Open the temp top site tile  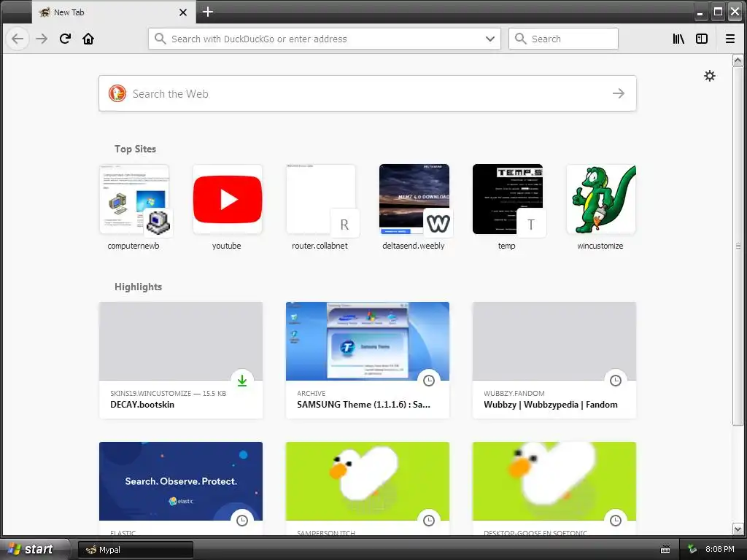point(508,208)
